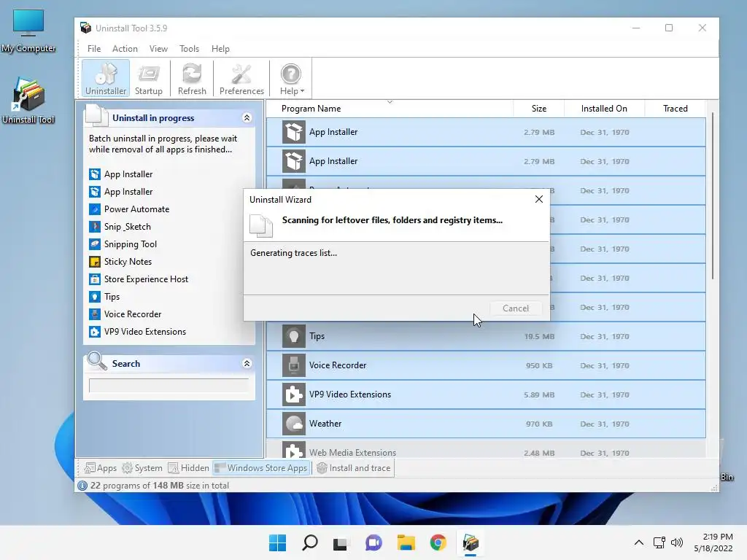Click second App Installer icon in program list

[293, 161]
